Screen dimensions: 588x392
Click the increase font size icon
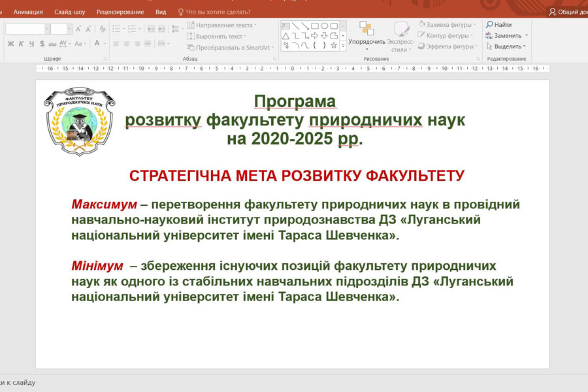tap(78, 29)
